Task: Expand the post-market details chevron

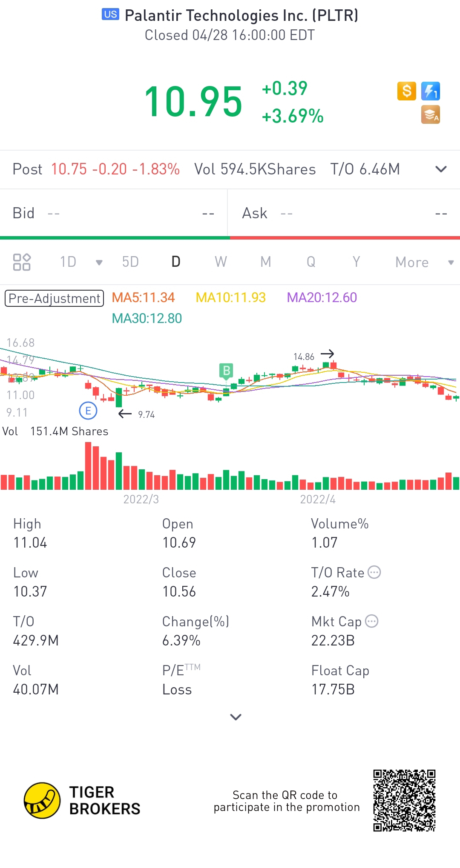Action: [441, 169]
